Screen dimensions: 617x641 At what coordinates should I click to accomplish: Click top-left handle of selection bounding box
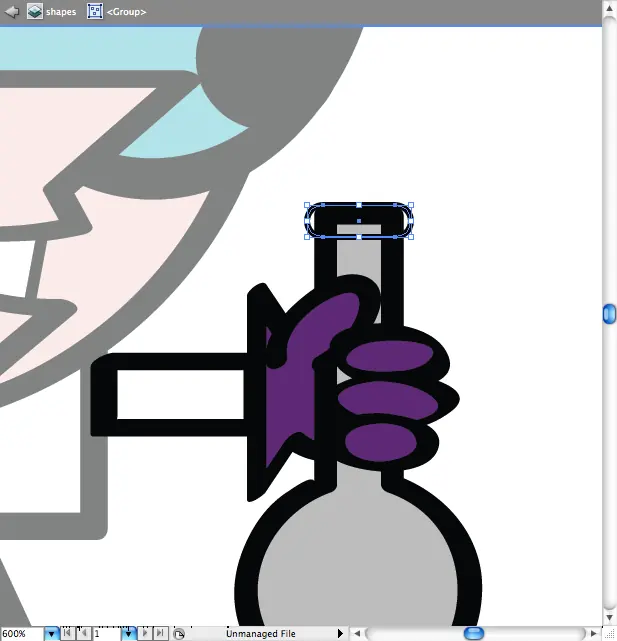(x=307, y=205)
